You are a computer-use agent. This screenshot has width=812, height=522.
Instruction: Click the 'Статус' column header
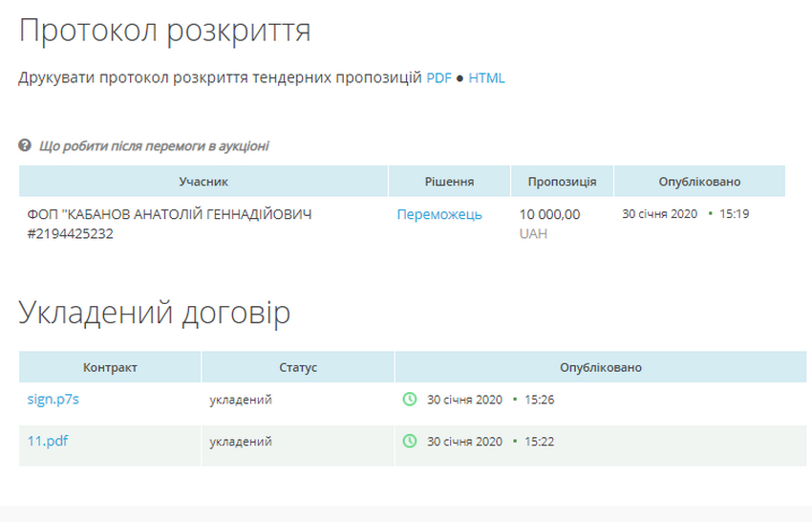298,367
